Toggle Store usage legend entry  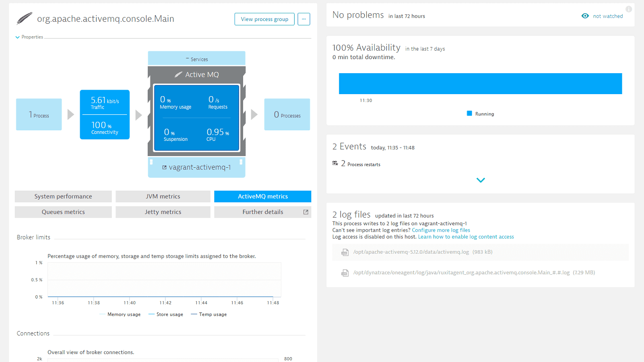coord(166,315)
